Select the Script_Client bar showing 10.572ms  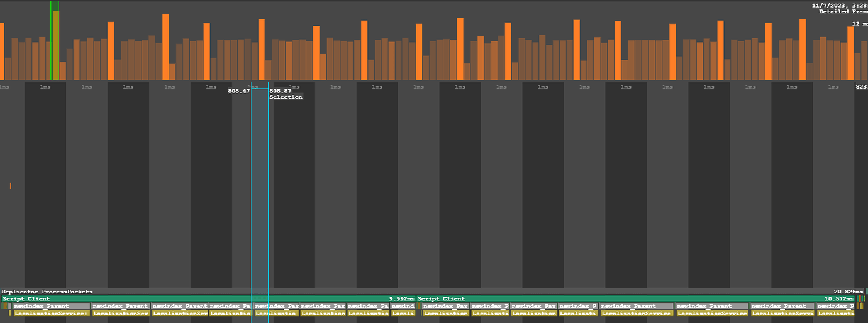[x=635, y=299]
